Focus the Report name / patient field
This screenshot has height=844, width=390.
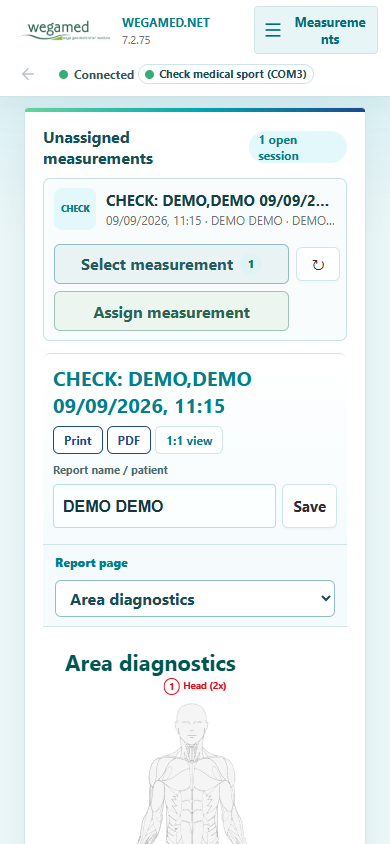(x=164, y=506)
